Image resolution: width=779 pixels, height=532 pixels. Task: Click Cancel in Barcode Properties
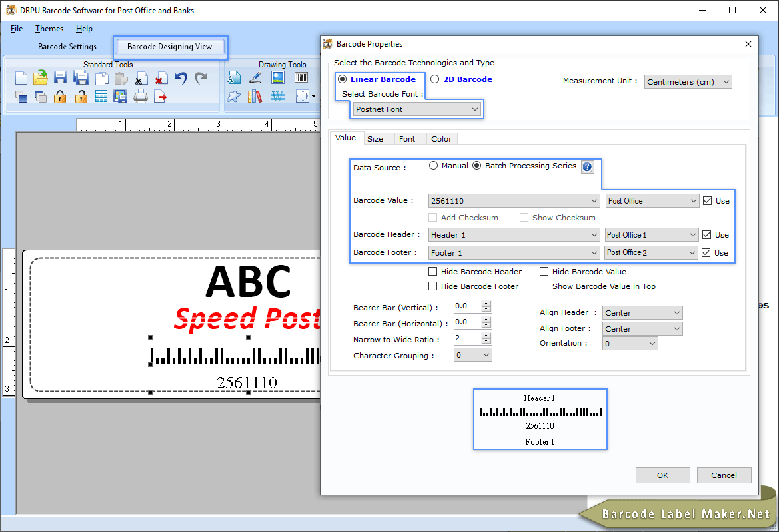[724, 475]
